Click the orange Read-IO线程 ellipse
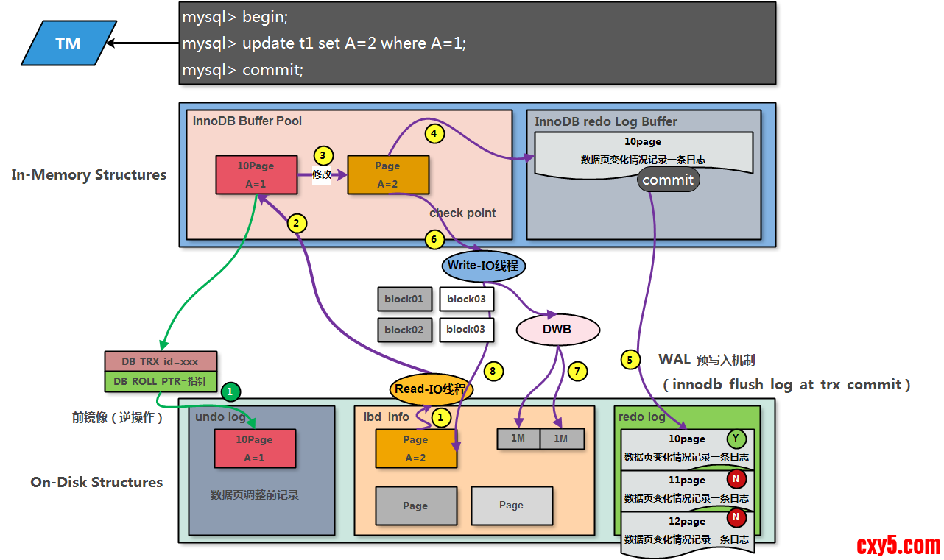The image size is (944, 560). pos(431,389)
